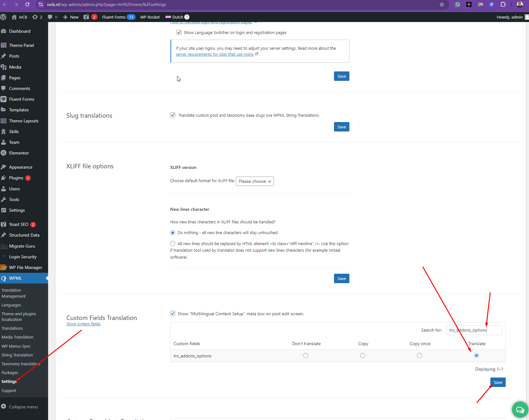The height and width of the screenshot is (420, 529).
Task: Open the Chrome profile avatar
Action: 520,4
